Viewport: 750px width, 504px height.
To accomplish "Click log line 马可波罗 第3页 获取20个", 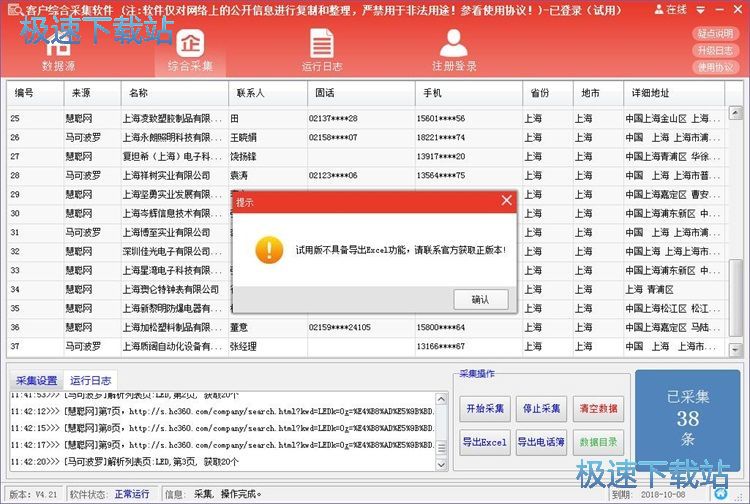I will point(125,462).
